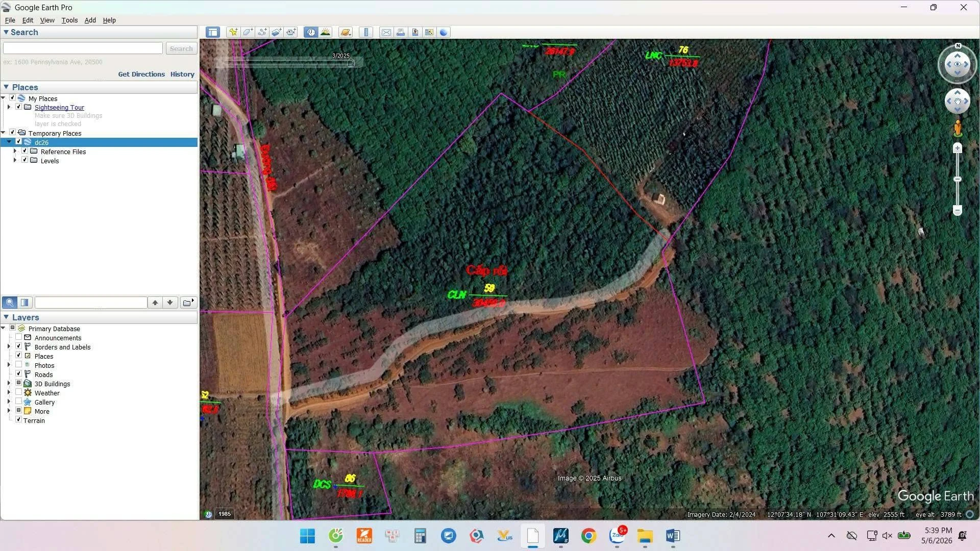View in Google Maps toolbar icon
The image size is (980, 551).
(429, 32)
